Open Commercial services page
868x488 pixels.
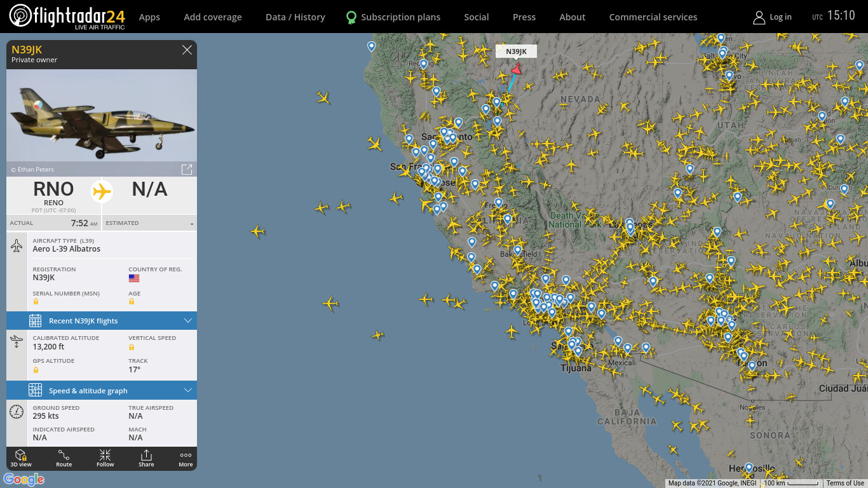point(653,17)
